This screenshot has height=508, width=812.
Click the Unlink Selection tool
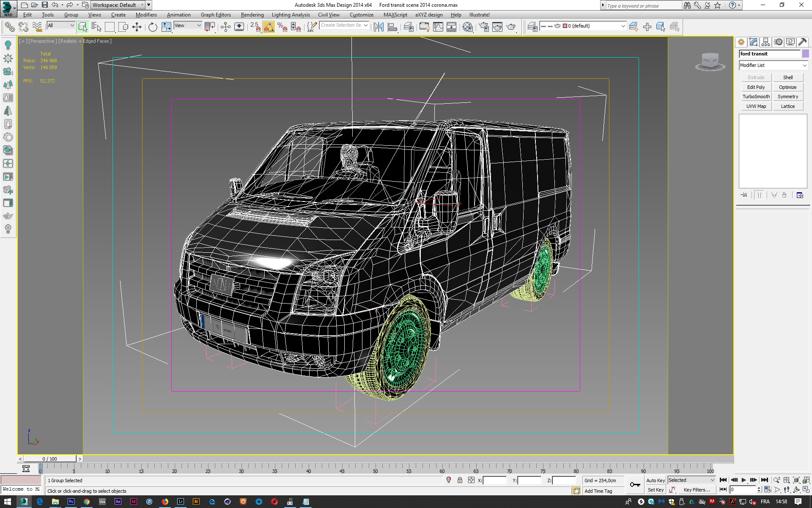tap(23, 27)
